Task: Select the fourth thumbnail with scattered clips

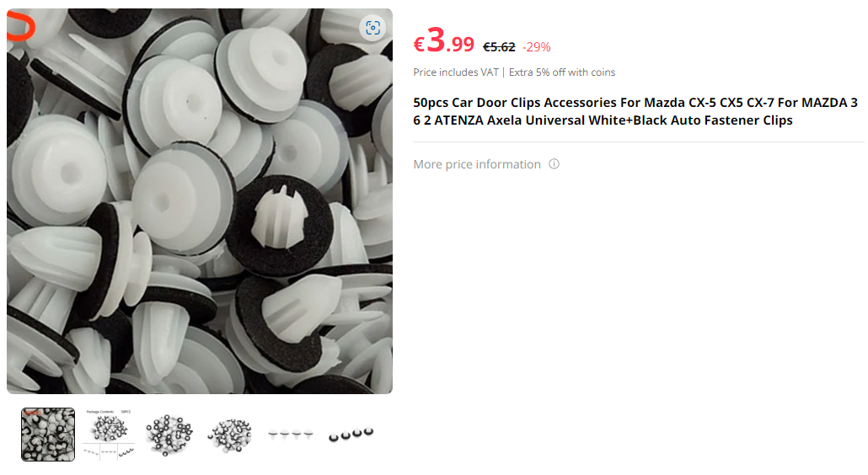Action: pos(230,435)
